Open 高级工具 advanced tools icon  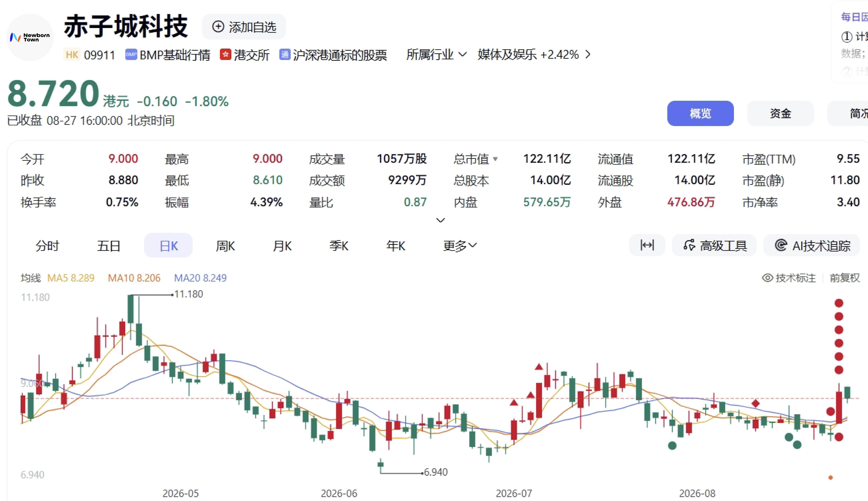point(689,245)
